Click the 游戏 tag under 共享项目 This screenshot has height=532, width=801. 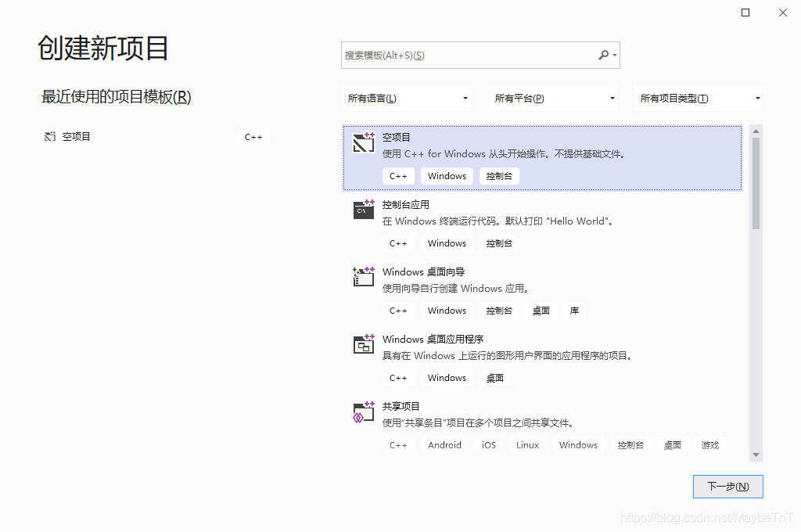(x=709, y=445)
